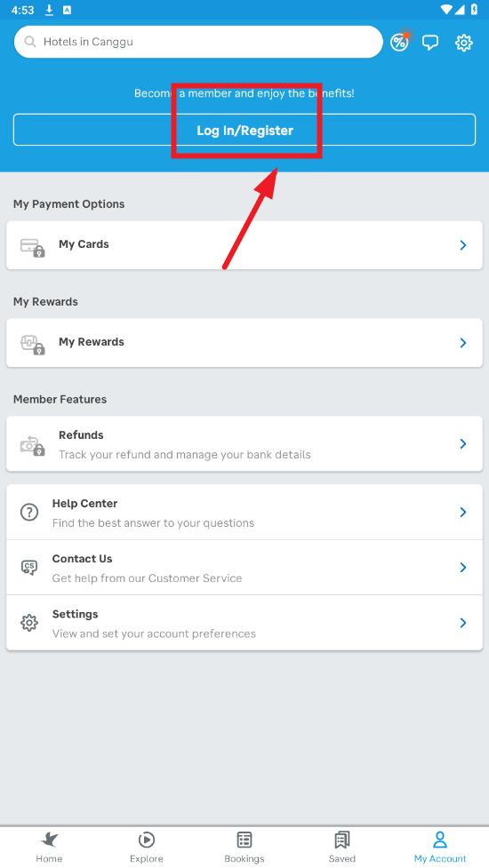Open the Saved tab
Viewport: 489px width, 868px height.
tap(342, 847)
